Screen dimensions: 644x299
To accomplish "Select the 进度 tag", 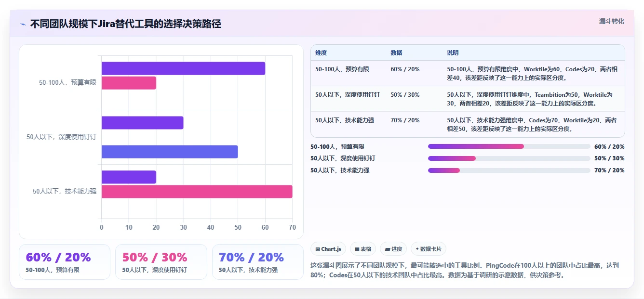I will [x=393, y=249].
